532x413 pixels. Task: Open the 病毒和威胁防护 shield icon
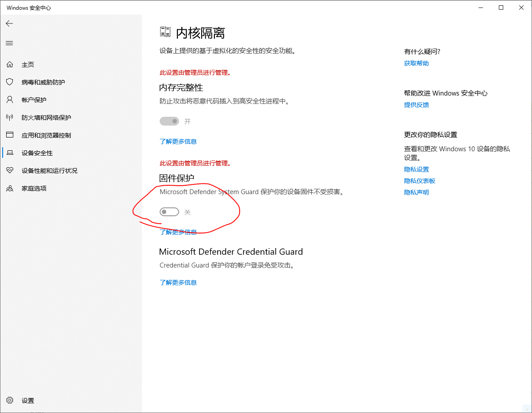click(10, 82)
